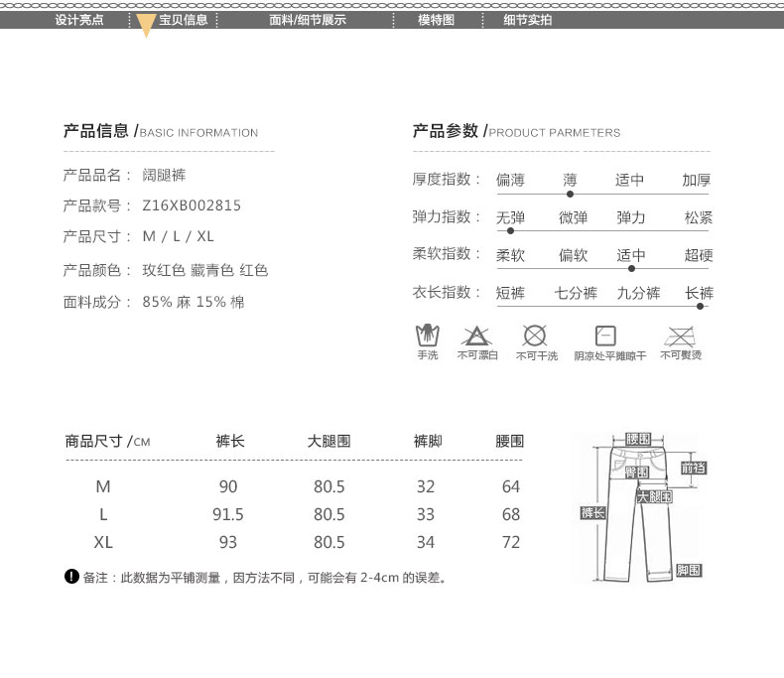The height and width of the screenshot is (678, 784).
Task: Click the 九分裤 length option
Action: [638, 293]
